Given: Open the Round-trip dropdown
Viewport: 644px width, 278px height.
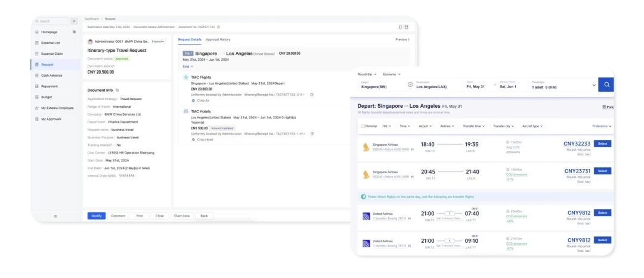Looking at the screenshot, I should pos(366,74).
